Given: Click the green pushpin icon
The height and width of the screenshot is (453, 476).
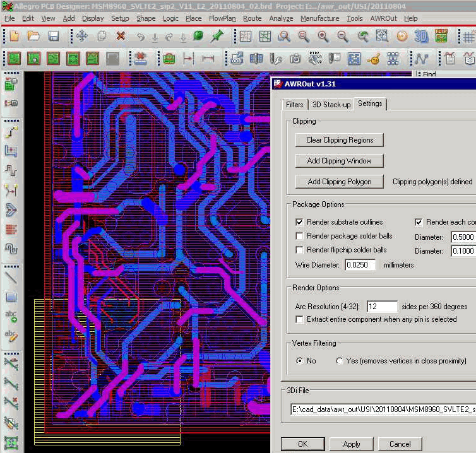Looking at the screenshot, I should [218, 36].
